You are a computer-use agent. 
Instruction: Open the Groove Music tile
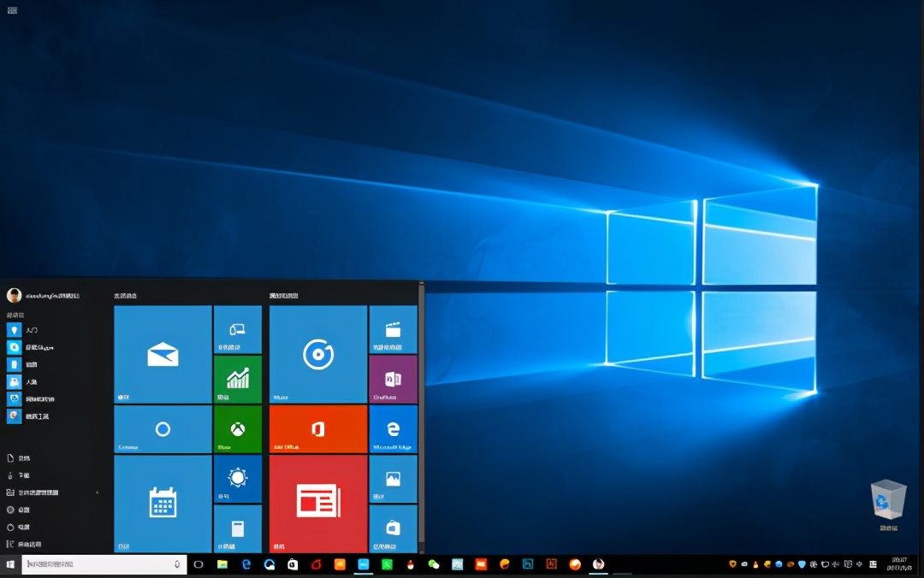tap(317, 352)
